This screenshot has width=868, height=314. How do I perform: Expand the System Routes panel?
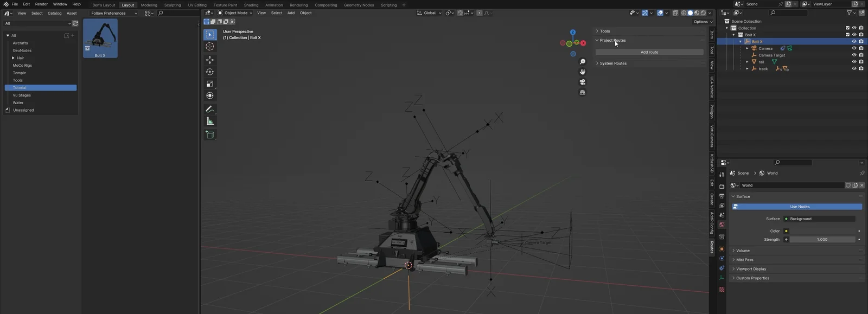(613, 63)
